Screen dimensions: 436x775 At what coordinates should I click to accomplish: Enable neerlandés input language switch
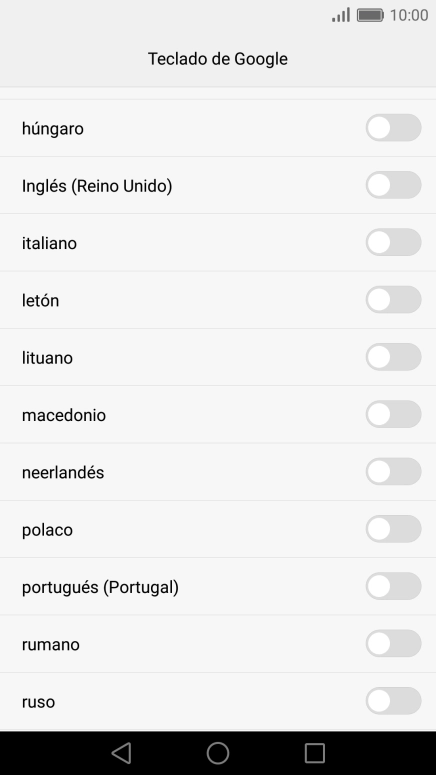tap(393, 472)
